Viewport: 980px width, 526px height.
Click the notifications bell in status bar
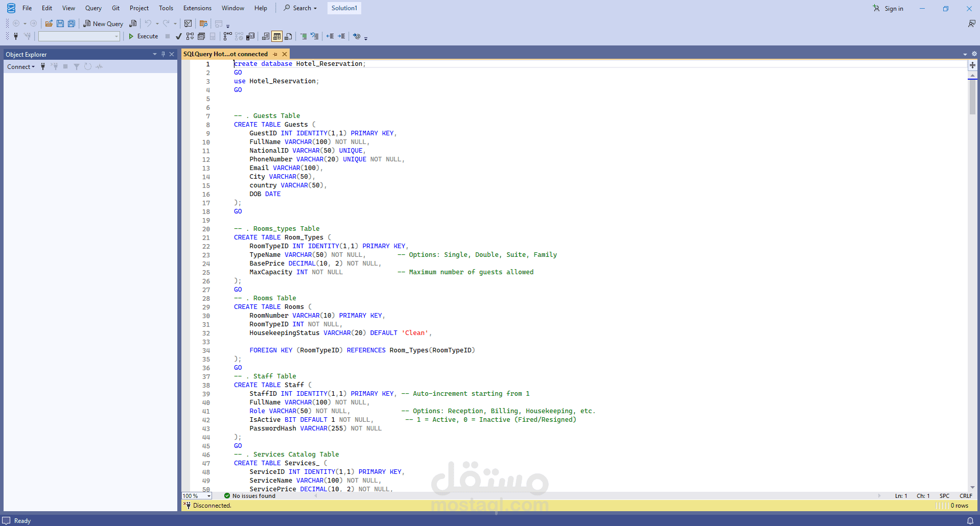tap(970, 520)
